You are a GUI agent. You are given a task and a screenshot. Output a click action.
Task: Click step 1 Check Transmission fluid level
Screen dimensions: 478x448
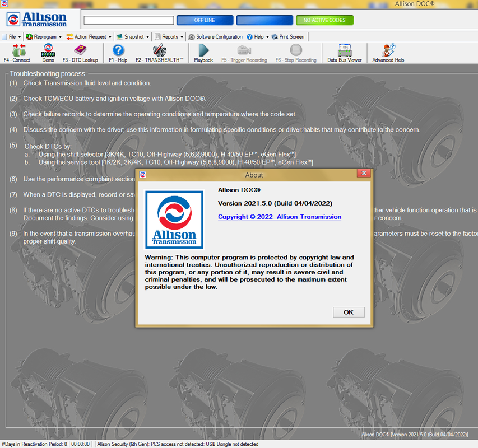87,83
